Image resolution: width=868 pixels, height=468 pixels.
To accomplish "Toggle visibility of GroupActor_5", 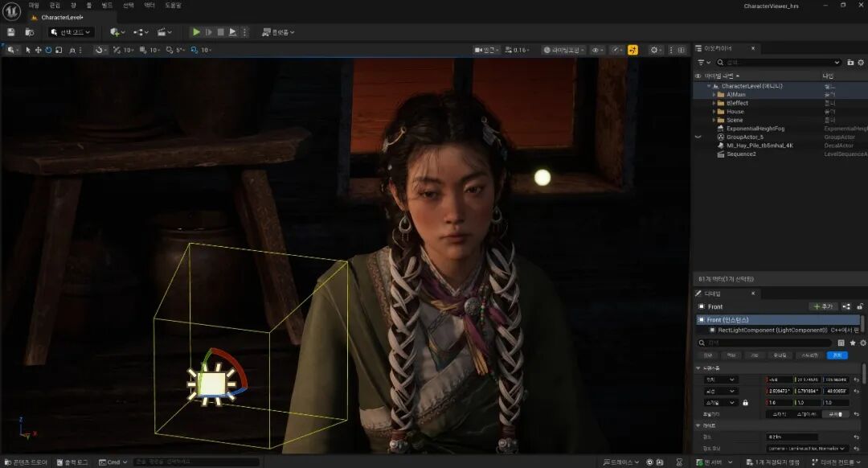I will [x=698, y=137].
